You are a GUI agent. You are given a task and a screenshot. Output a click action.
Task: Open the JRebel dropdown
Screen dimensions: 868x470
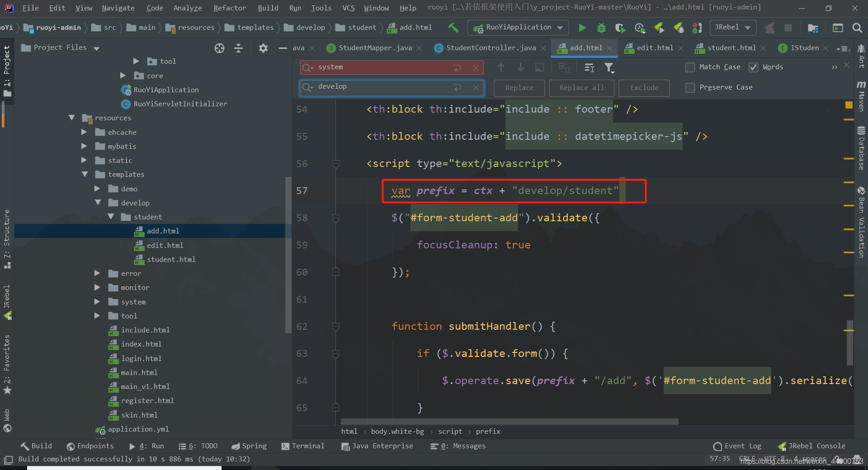coord(733,28)
